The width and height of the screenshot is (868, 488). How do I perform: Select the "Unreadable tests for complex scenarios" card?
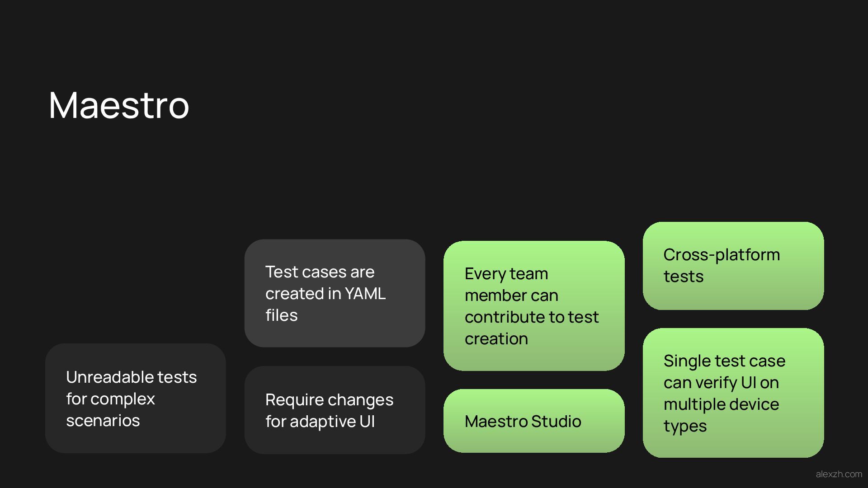136,398
